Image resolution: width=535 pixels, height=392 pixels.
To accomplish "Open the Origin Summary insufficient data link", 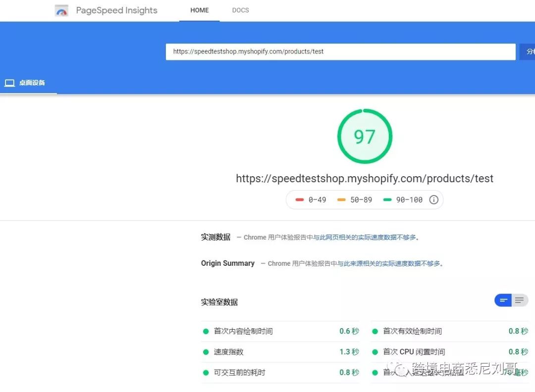I will [389, 263].
